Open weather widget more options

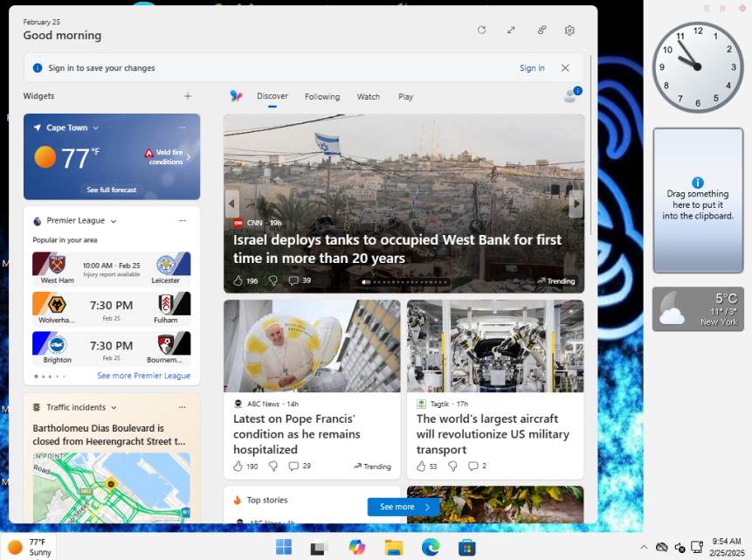coord(183,128)
